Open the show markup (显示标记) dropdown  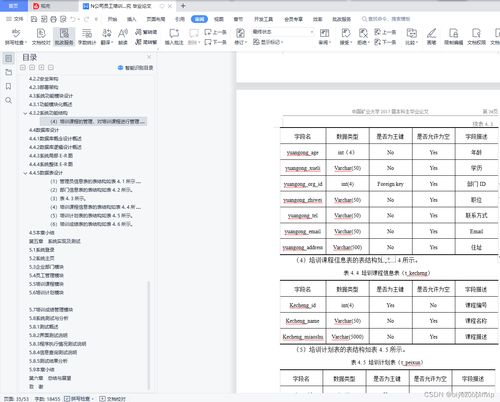pos(268,42)
